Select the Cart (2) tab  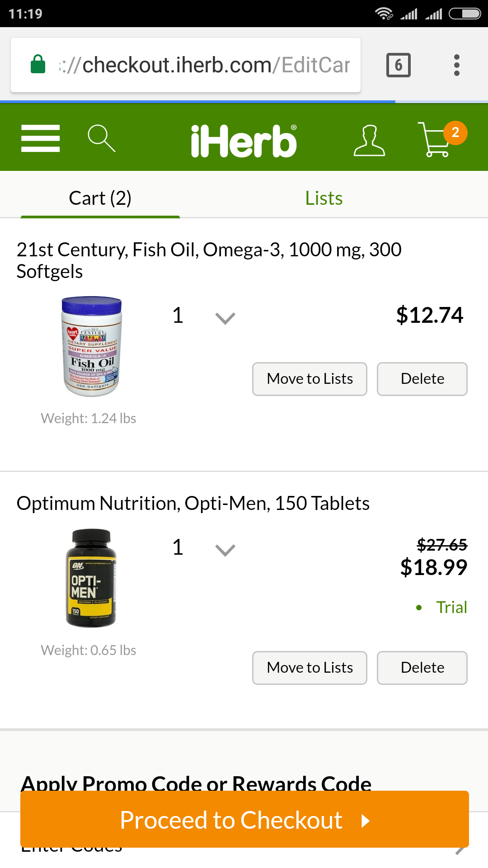[100, 198]
